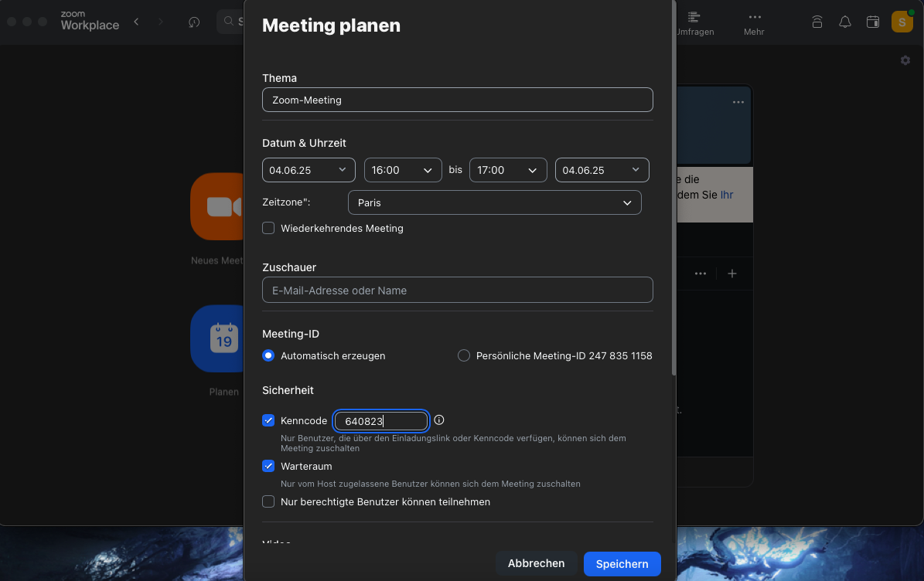
Task: Click the meeting history clock icon
Action: click(x=193, y=22)
